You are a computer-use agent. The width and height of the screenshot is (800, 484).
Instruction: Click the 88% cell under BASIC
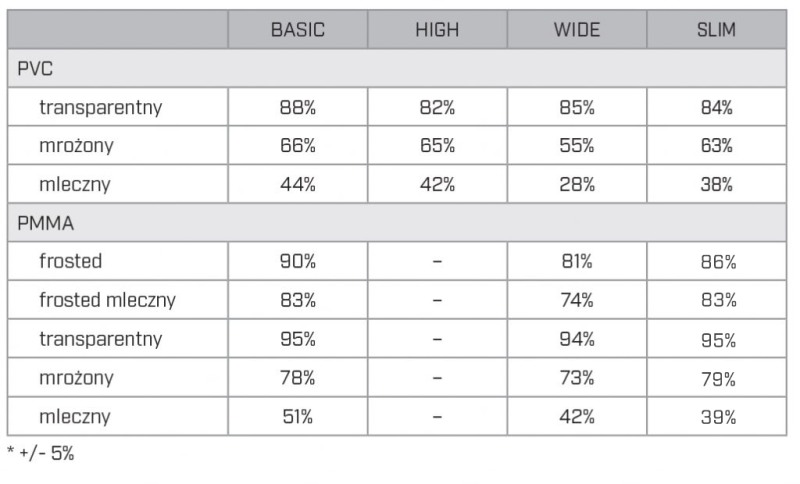pyautogui.click(x=297, y=107)
